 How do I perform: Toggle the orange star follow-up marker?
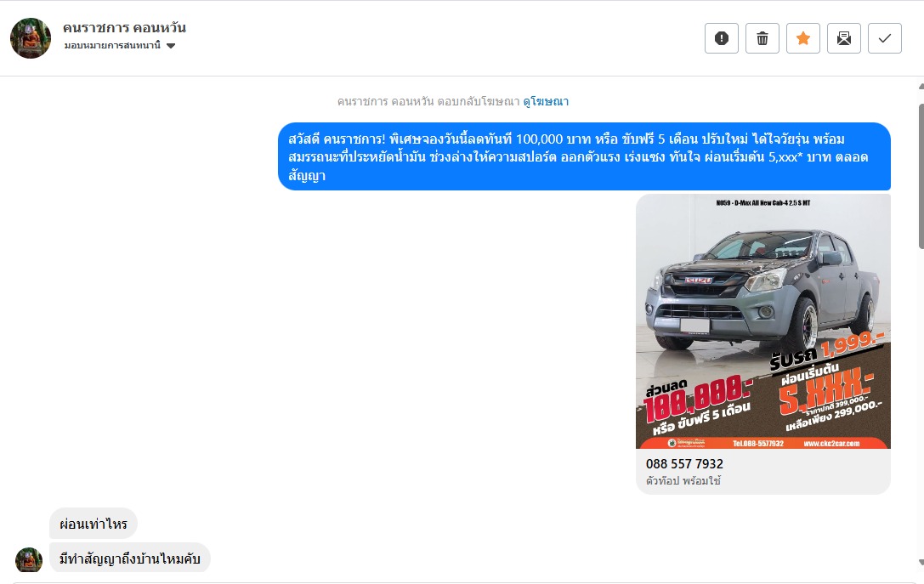[x=802, y=38]
